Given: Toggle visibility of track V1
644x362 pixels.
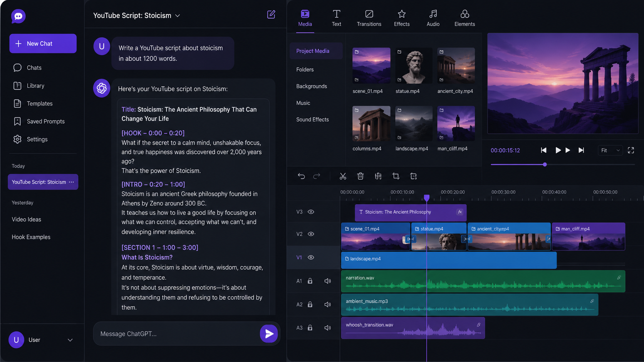Looking at the screenshot, I should (311, 257).
